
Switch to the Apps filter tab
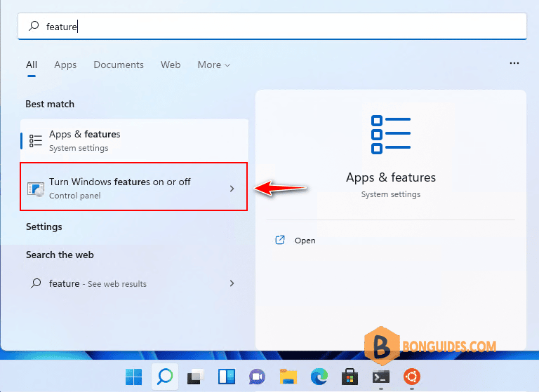(65, 65)
